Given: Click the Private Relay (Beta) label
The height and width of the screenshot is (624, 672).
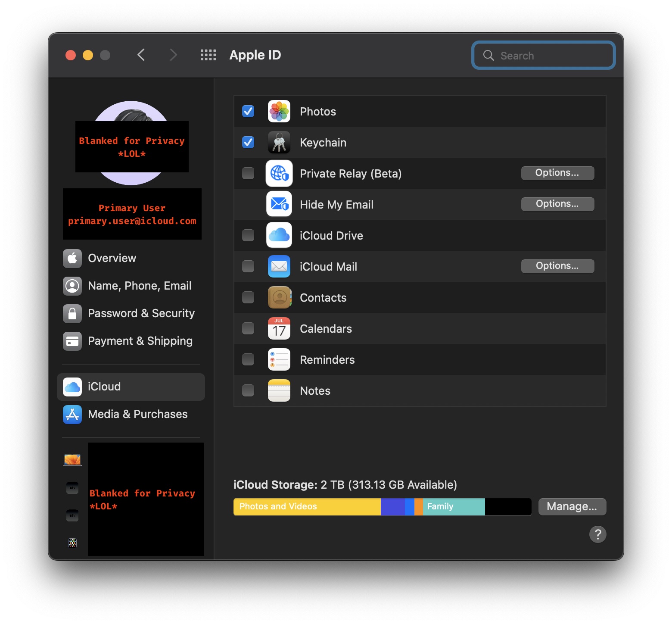Looking at the screenshot, I should pyautogui.click(x=351, y=174).
